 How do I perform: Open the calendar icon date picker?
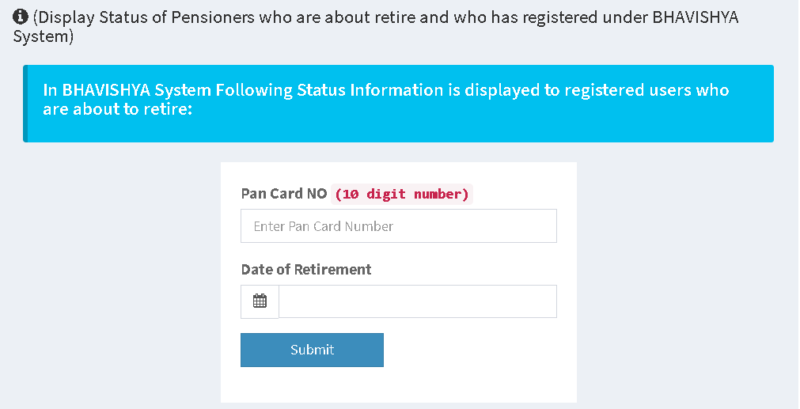coord(260,301)
